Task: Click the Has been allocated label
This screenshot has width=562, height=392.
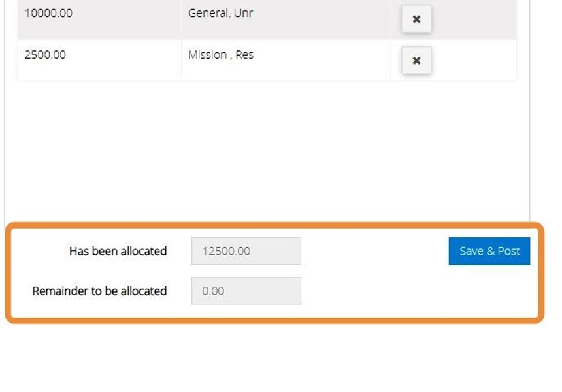Action: pyautogui.click(x=118, y=251)
